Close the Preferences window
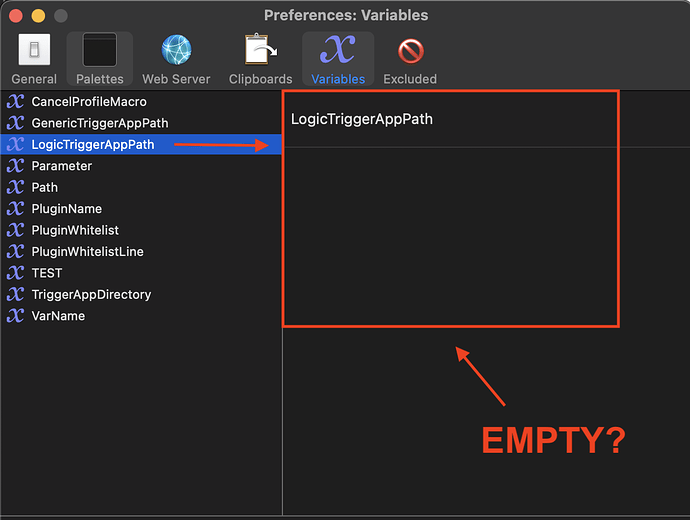690x520 pixels. (16, 16)
